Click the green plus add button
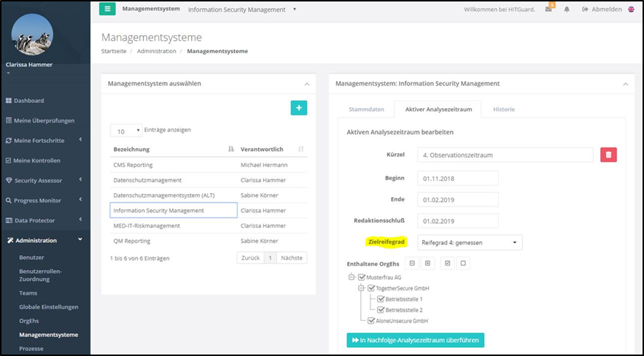644x356 pixels. [298, 108]
